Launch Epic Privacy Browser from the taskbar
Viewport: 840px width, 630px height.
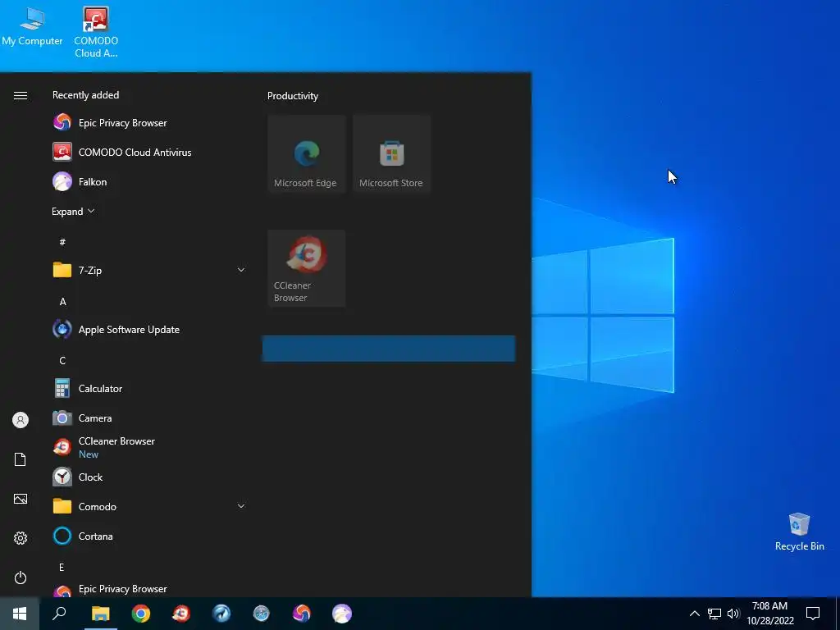302,614
